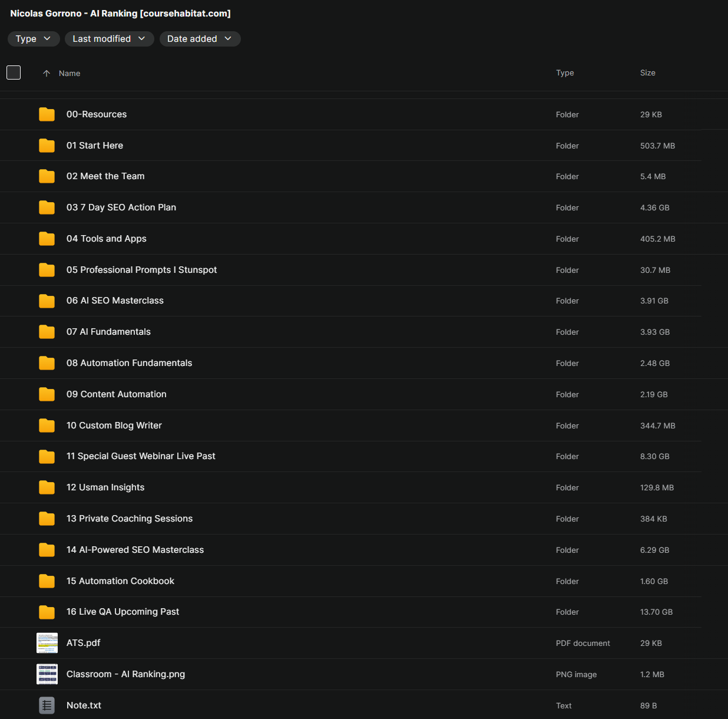The image size is (728, 719).
Task: Click the 03 7 Day SEO Action Plan folder icon
Action: pyautogui.click(x=47, y=207)
